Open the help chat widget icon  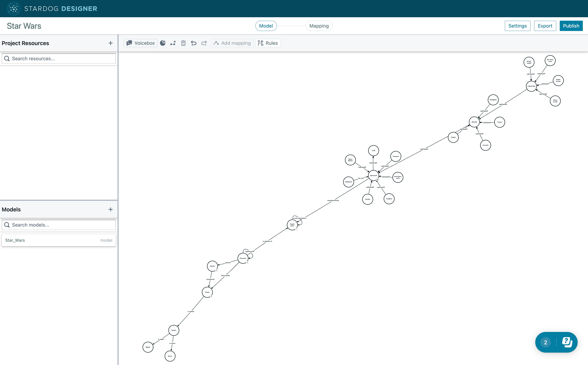tap(567, 342)
